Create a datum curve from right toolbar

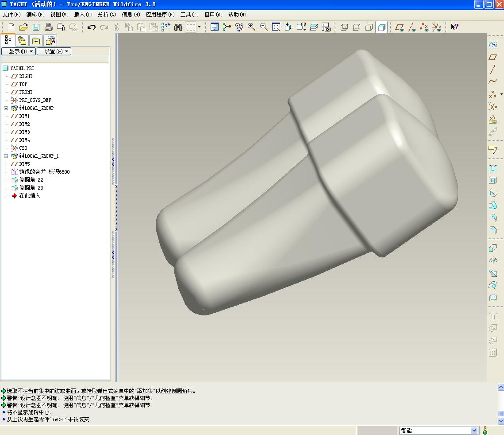[x=493, y=82]
